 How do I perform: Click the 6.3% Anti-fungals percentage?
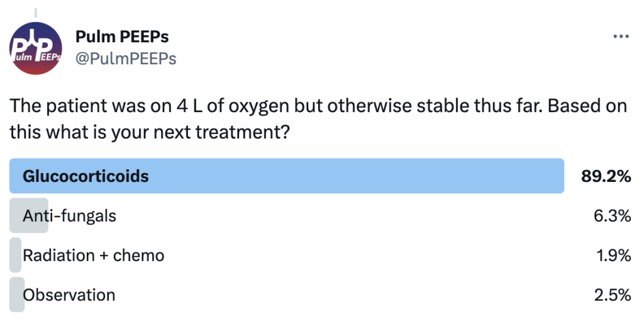coord(613,215)
